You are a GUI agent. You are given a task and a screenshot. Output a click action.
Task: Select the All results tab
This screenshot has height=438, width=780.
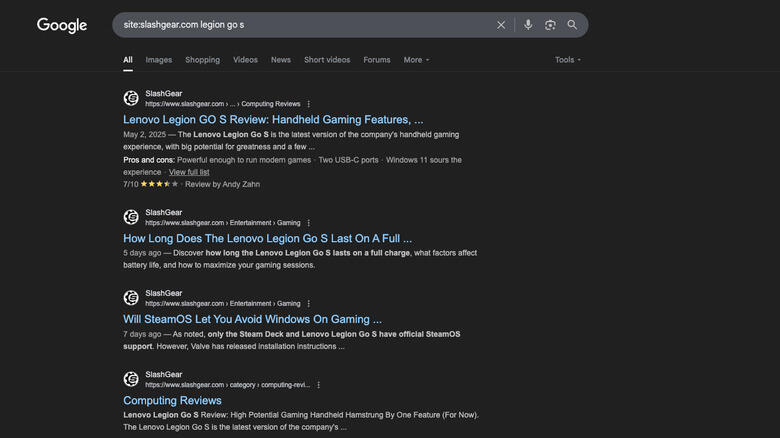pos(128,60)
